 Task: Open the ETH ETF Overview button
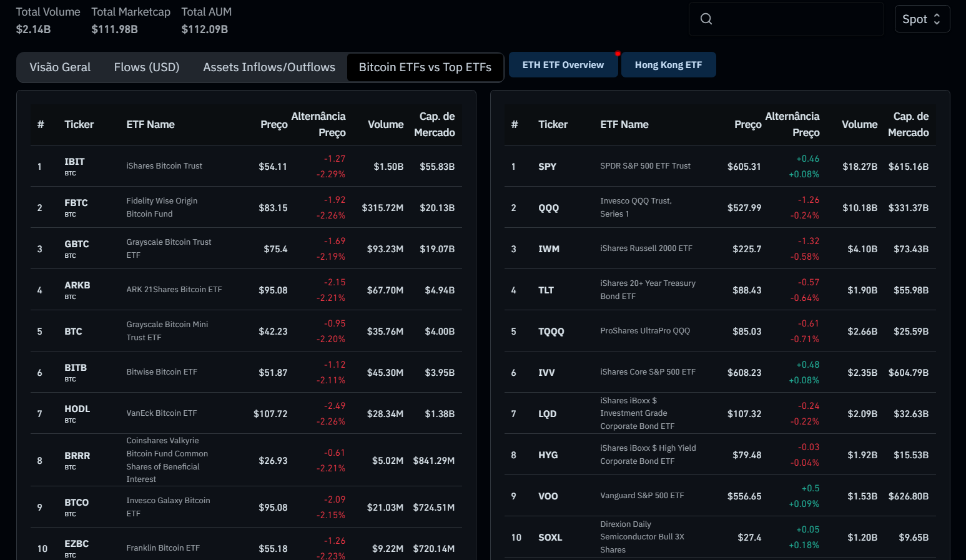pos(563,65)
